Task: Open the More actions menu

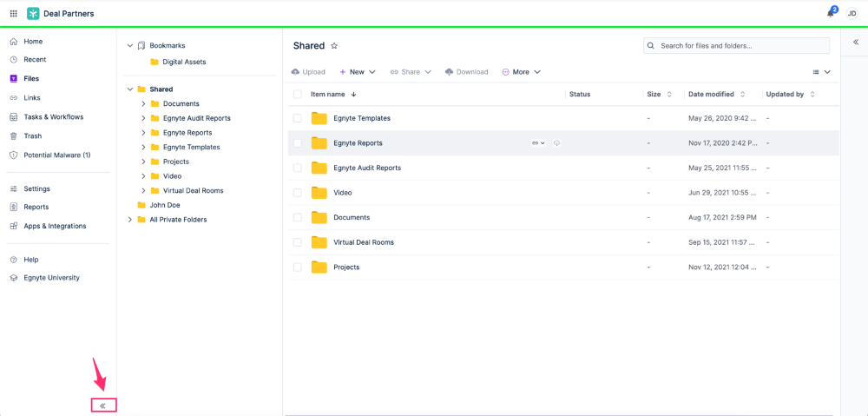Action: pos(522,72)
